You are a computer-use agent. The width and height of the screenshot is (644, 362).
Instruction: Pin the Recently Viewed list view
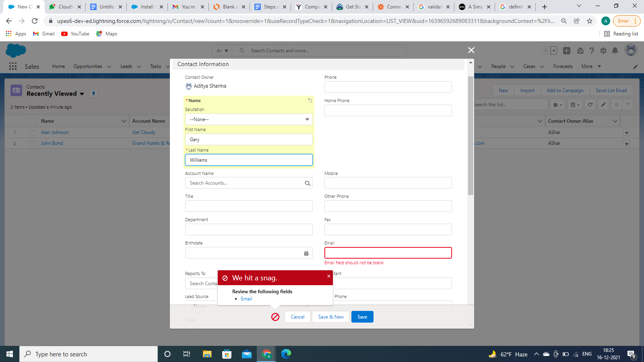[93, 94]
